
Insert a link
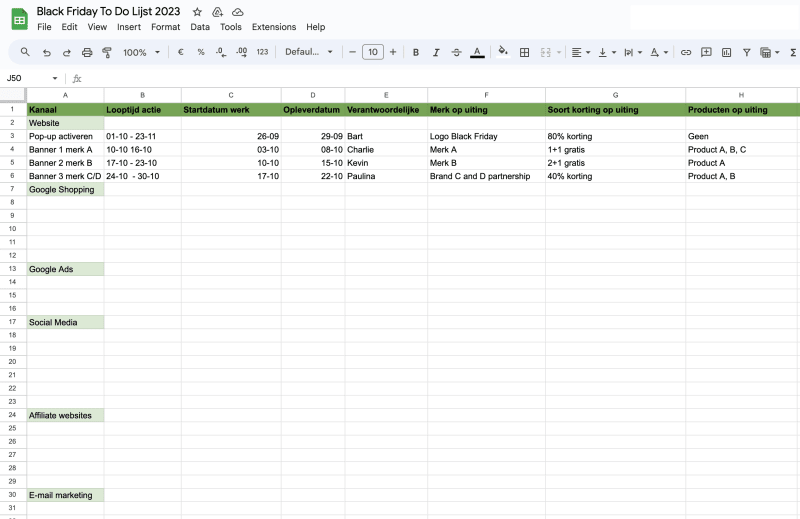click(686, 52)
